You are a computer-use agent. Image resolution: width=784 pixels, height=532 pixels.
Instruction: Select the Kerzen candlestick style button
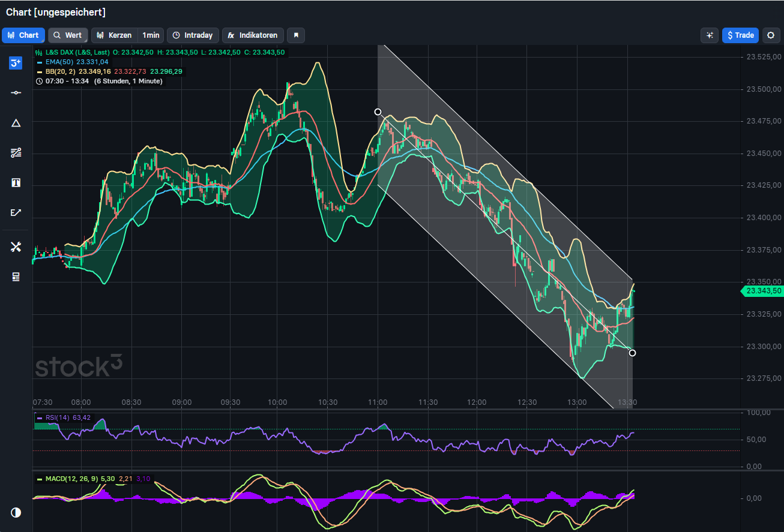[x=114, y=35]
